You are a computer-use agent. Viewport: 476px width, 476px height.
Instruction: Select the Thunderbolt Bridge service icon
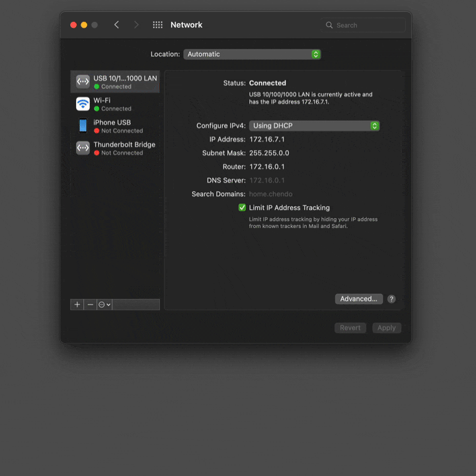[x=83, y=148]
